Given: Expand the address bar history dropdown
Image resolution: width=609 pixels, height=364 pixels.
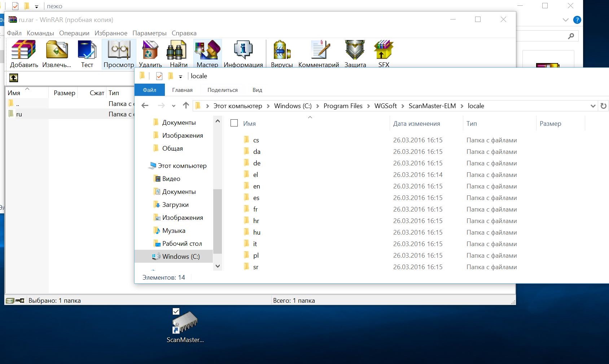Looking at the screenshot, I should [x=593, y=106].
